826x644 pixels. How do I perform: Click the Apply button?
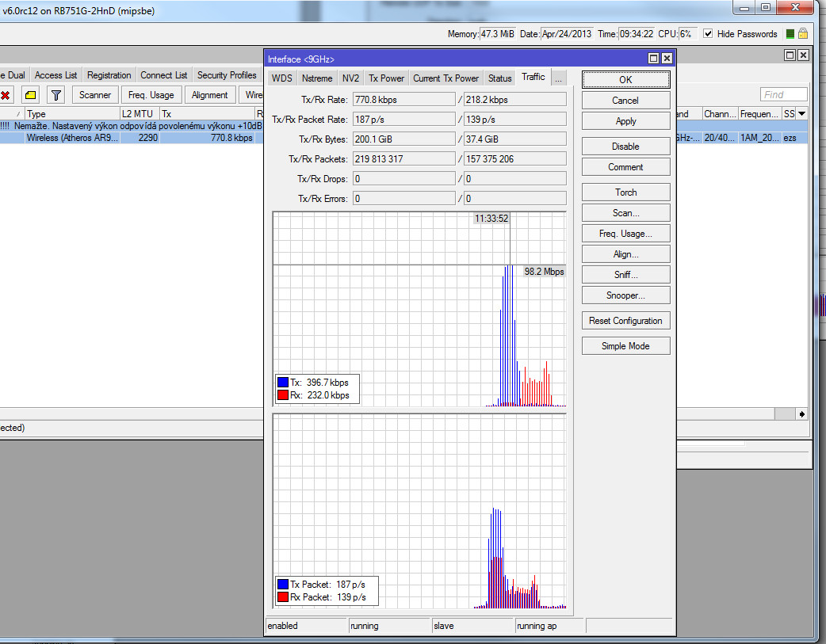pos(625,120)
